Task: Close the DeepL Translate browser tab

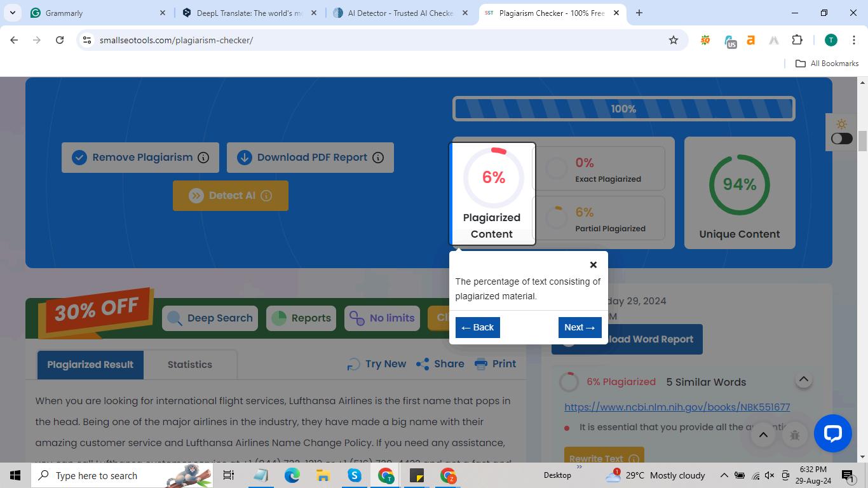Action: (313, 13)
